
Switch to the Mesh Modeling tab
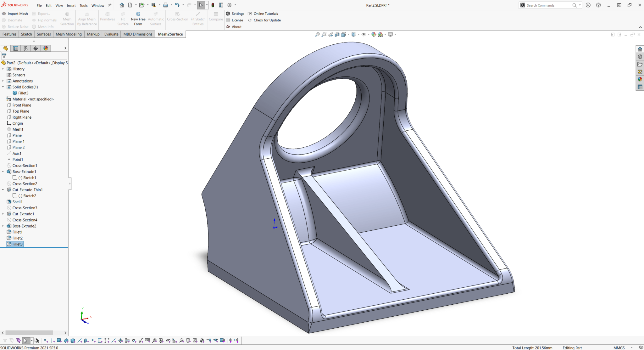69,34
